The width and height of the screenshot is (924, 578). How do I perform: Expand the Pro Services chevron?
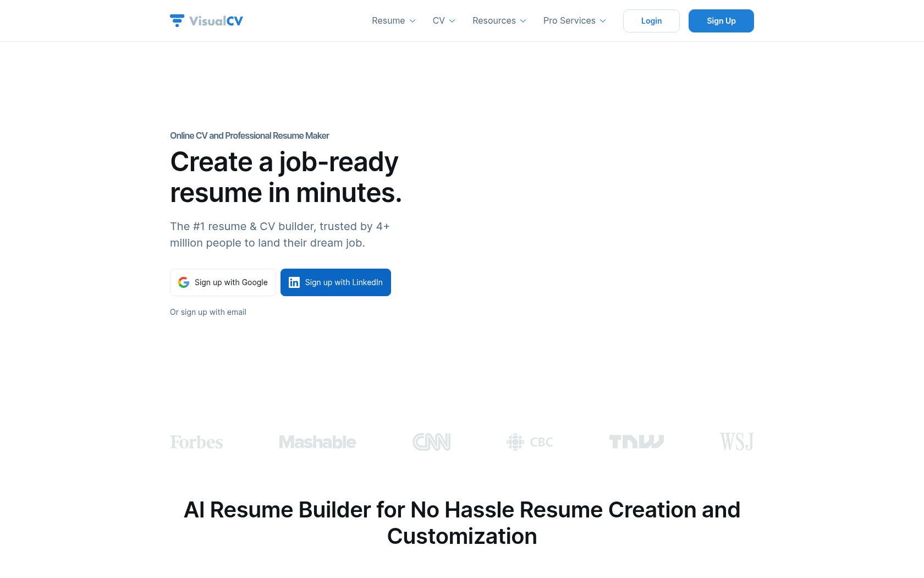(x=603, y=21)
